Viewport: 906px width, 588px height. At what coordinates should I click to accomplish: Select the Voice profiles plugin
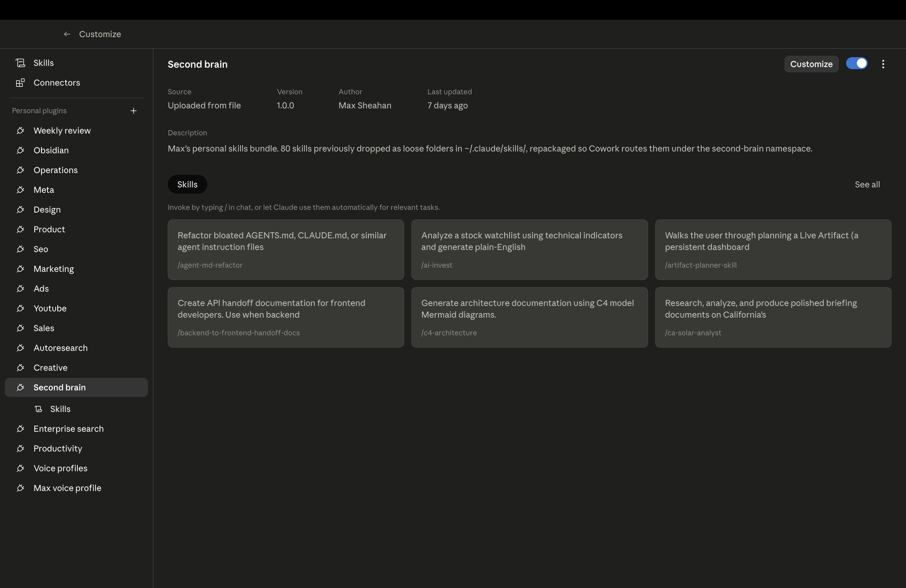(76, 468)
